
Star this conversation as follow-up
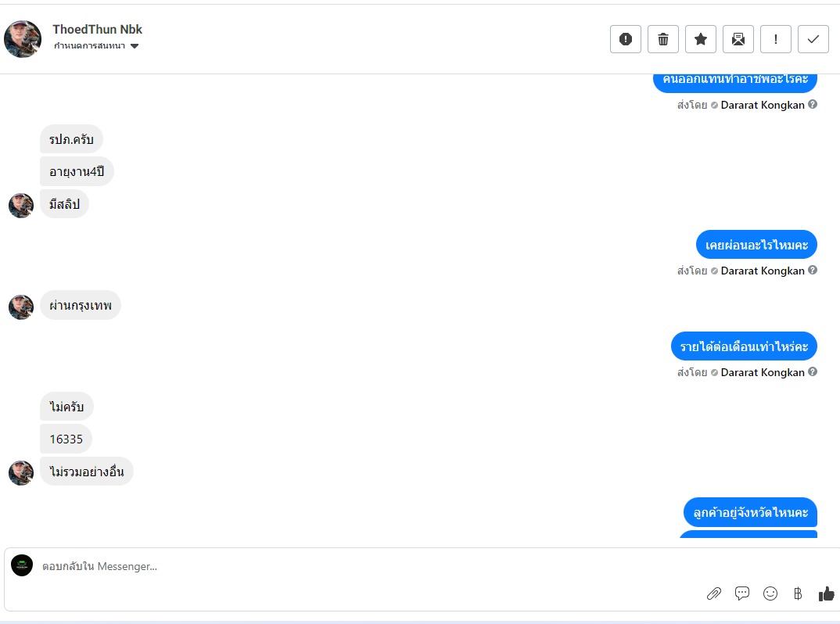click(701, 39)
